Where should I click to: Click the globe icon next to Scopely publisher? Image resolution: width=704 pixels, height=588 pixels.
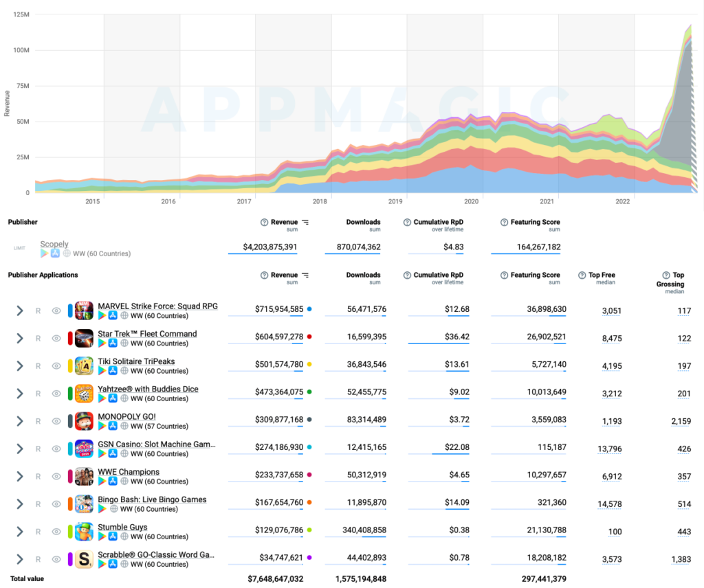pyautogui.click(x=66, y=253)
